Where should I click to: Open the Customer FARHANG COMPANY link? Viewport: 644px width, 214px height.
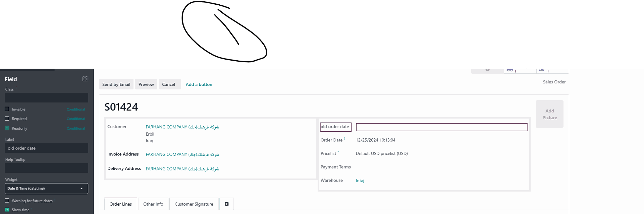point(182,127)
